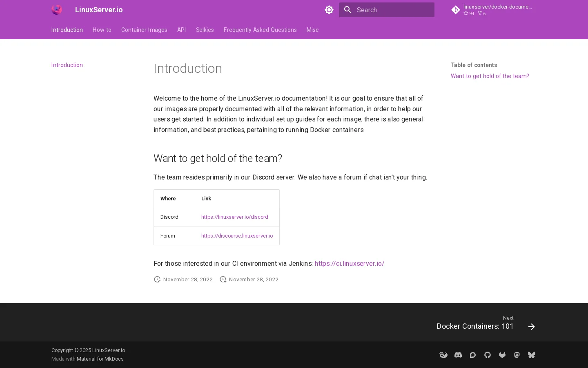Open the https://discourse.linuxserver.io link
Viewport: 588px width, 368px height.
click(237, 236)
